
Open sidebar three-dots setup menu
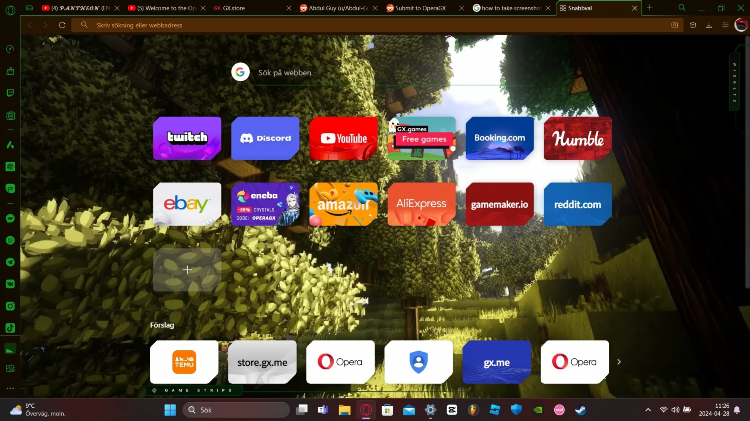(x=10, y=388)
